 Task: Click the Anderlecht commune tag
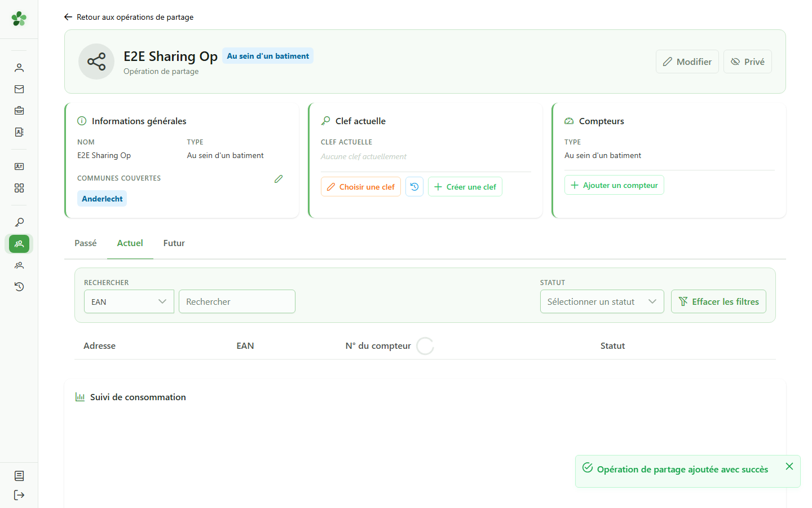(102, 199)
